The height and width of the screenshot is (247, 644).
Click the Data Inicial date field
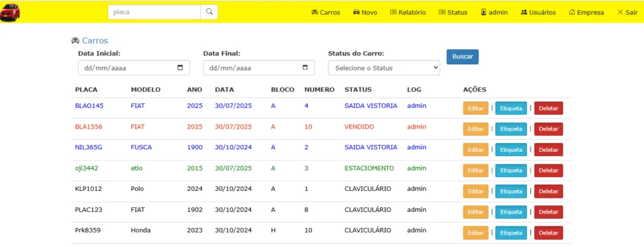click(134, 68)
